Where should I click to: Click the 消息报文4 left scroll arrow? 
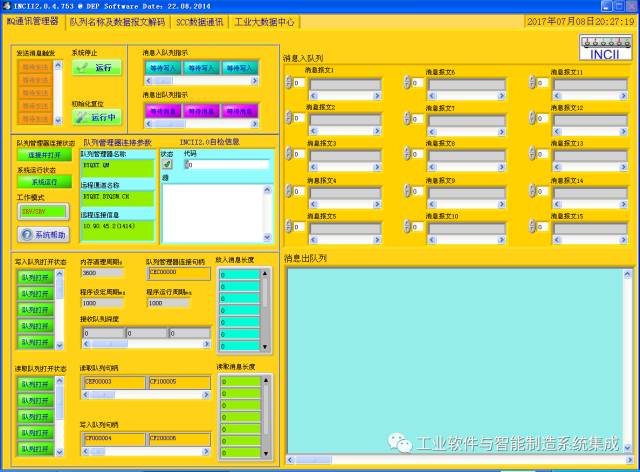(x=314, y=204)
